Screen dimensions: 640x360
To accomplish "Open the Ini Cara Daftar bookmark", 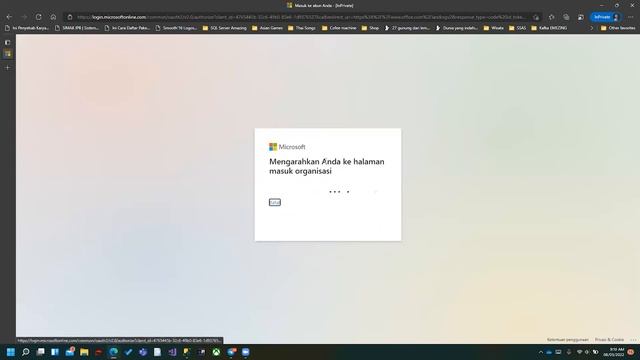I will (x=127, y=28).
